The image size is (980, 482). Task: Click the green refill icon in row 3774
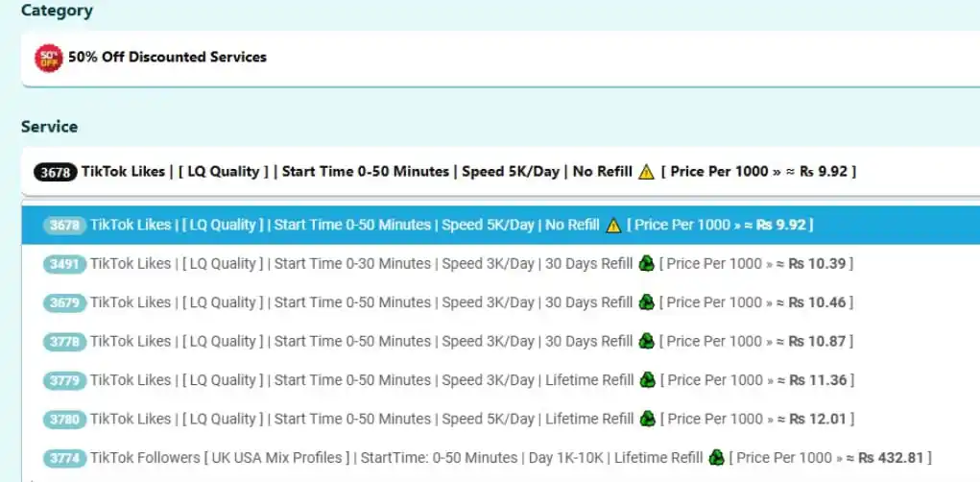tap(716, 458)
